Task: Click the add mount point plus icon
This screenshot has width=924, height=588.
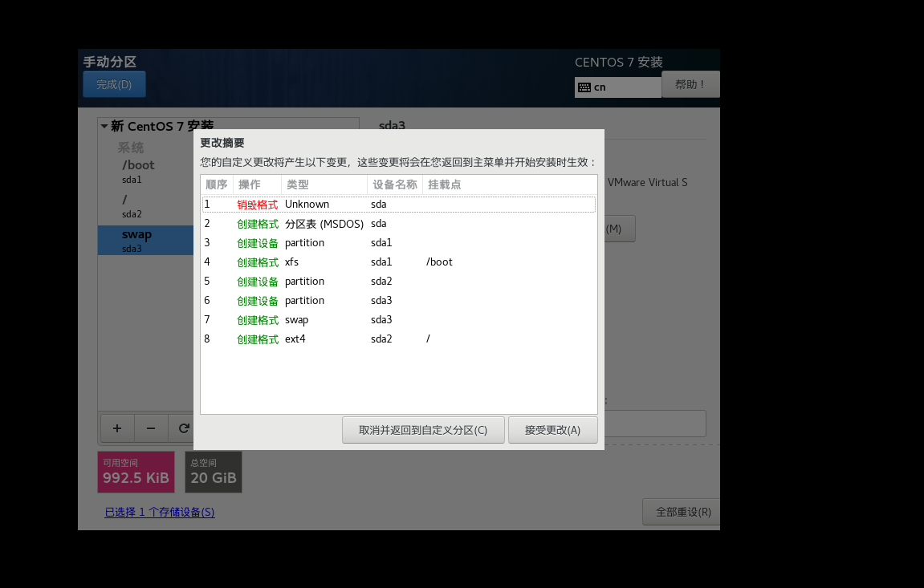Action: 117,428
